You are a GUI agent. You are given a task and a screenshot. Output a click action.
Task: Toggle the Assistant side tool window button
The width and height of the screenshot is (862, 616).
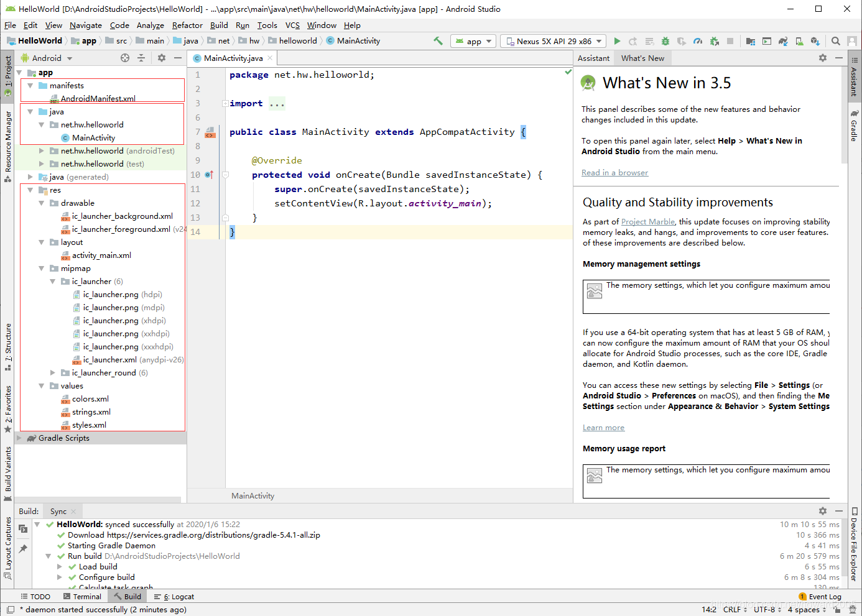coord(855,77)
